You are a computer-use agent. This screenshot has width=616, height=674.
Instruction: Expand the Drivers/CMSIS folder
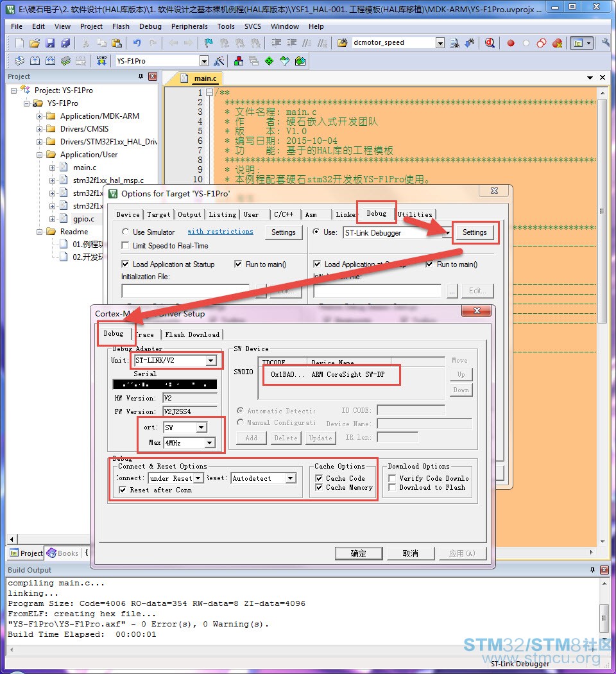tap(40, 129)
